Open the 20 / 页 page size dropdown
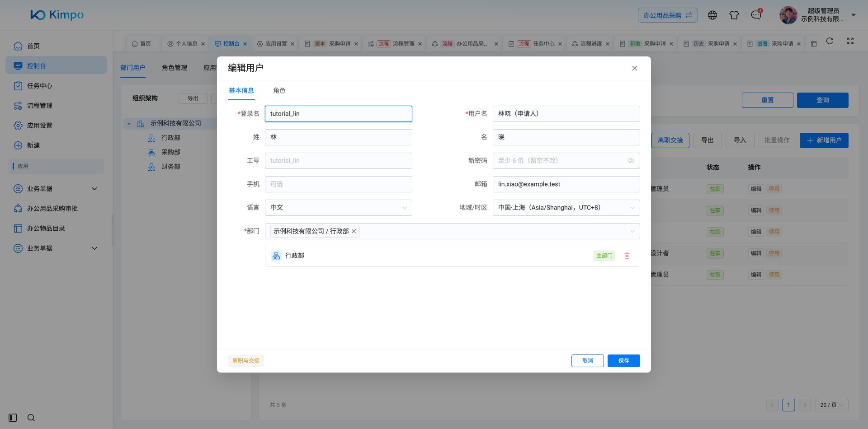 pos(831,405)
